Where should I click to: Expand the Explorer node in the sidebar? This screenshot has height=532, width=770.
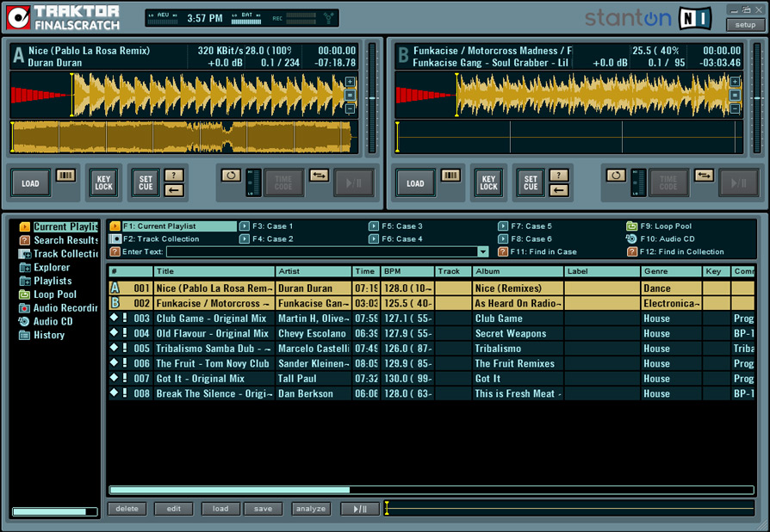click(24, 268)
